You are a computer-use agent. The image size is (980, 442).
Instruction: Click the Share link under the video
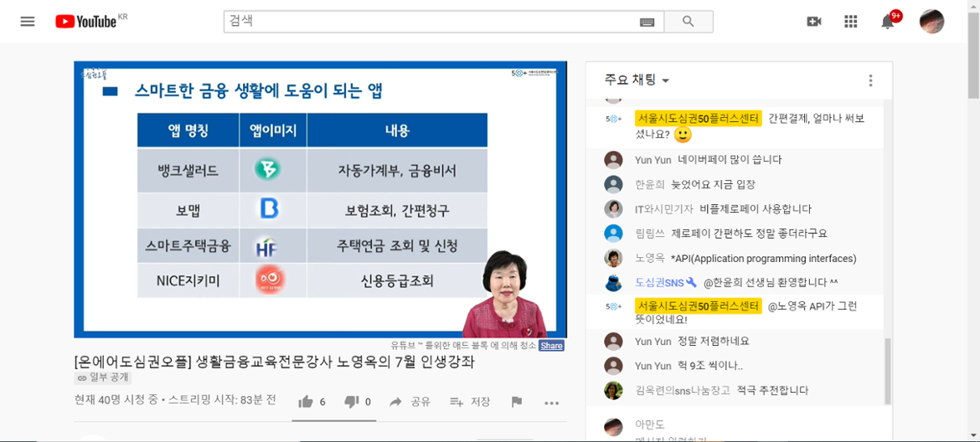(551, 346)
